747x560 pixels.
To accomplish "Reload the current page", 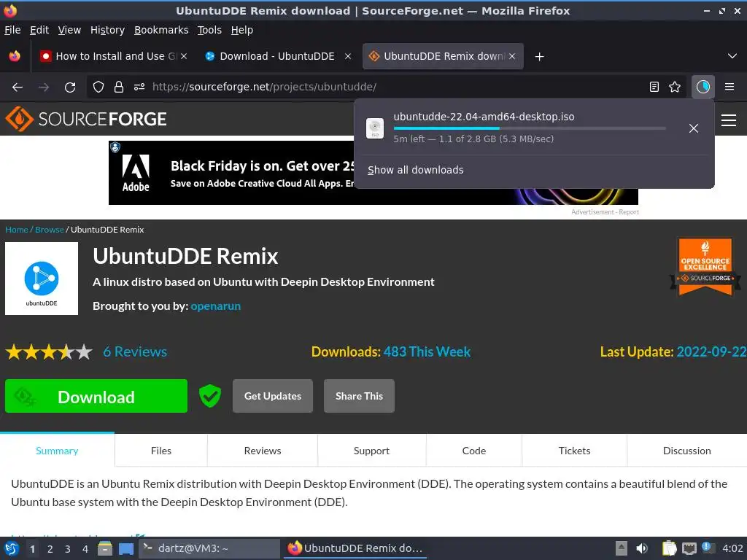I will click(70, 87).
